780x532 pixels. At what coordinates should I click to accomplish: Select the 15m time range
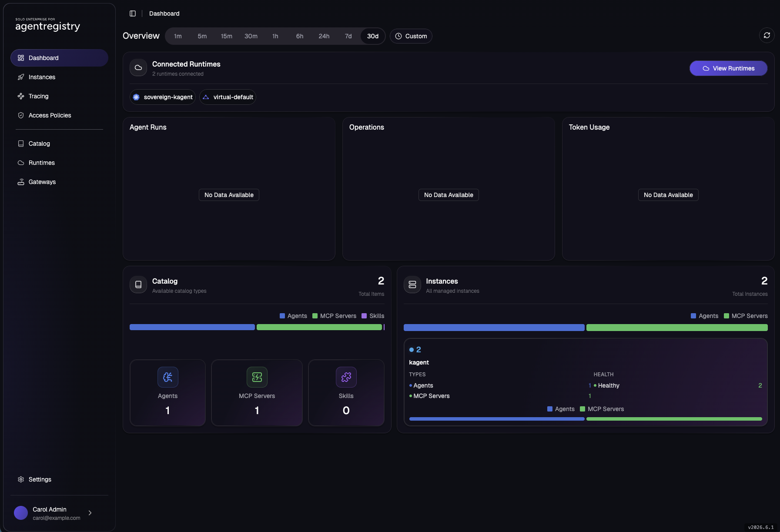click(227, 36)
